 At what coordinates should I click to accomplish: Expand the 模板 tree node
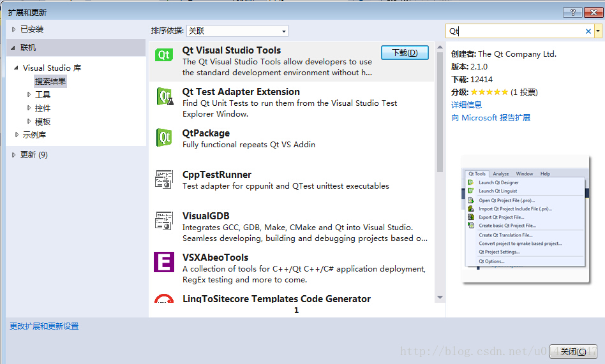tap(29, 122)
